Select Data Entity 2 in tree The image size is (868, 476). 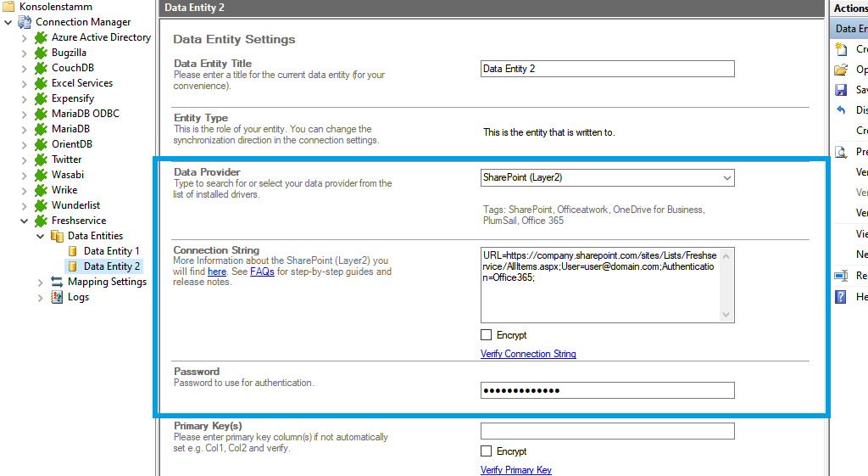tap(112, 266)
